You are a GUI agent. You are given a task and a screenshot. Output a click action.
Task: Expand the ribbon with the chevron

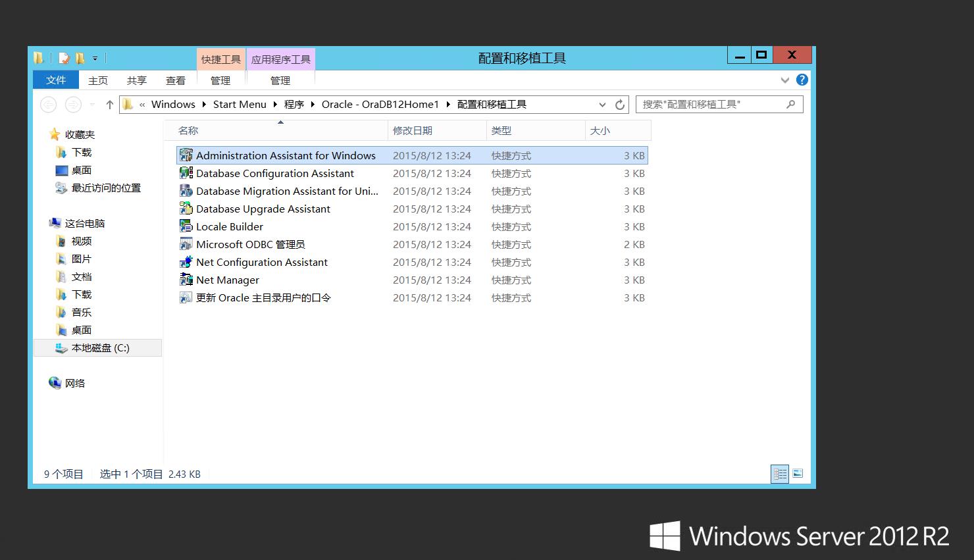(x=784, y=80)
